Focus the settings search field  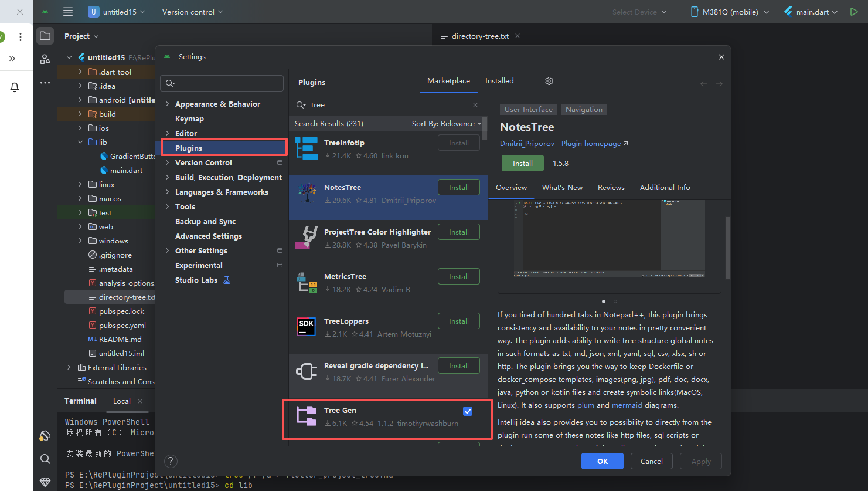click(x=222, y=83)
